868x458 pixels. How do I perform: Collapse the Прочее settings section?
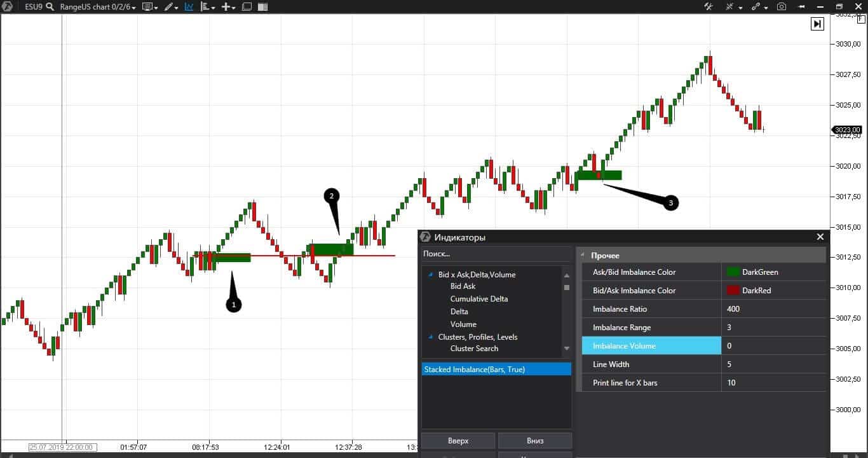coord(583,255)
